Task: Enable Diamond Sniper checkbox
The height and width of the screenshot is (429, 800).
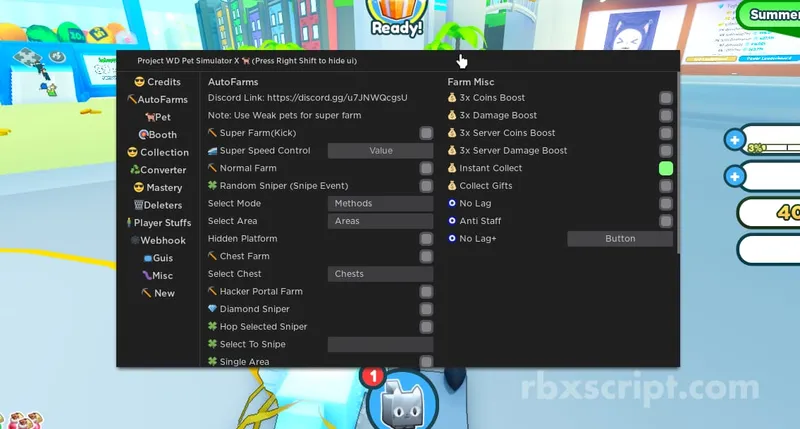Action: pos(426,309)
